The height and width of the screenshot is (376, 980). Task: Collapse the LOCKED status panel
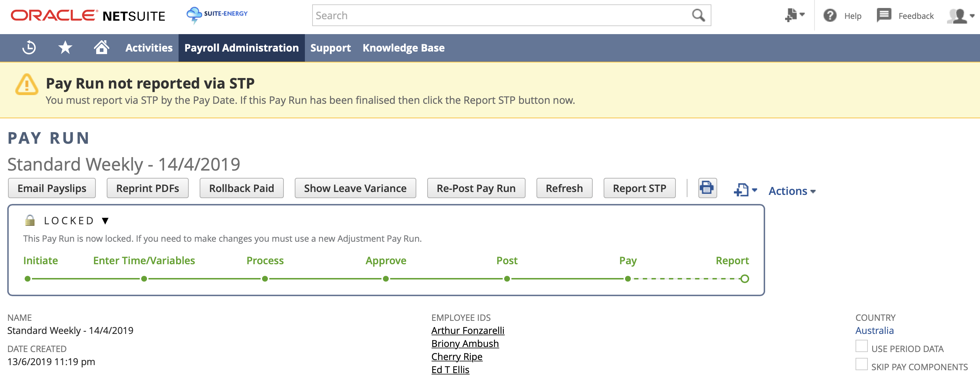tap(105, 221)
